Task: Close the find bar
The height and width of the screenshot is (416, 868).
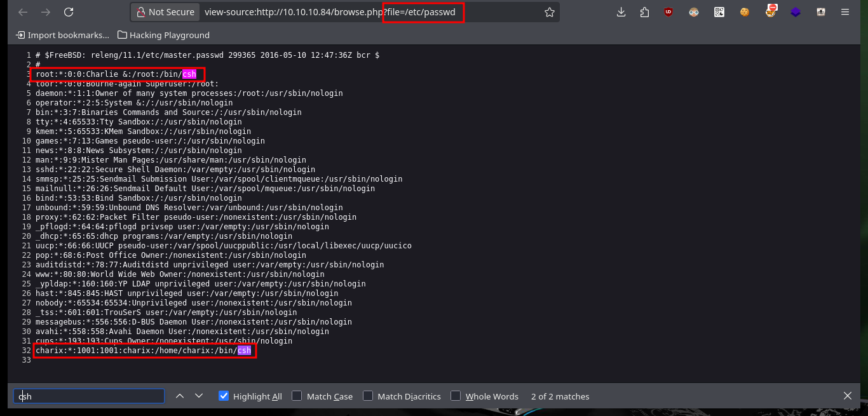Action: (x=847, y=396)
